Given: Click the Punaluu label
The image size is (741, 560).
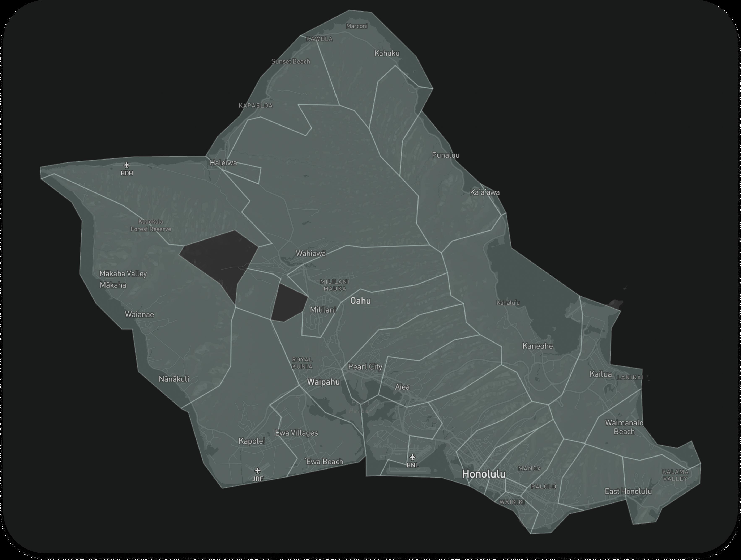Looking at the screenshot, I should coord(446,155).
